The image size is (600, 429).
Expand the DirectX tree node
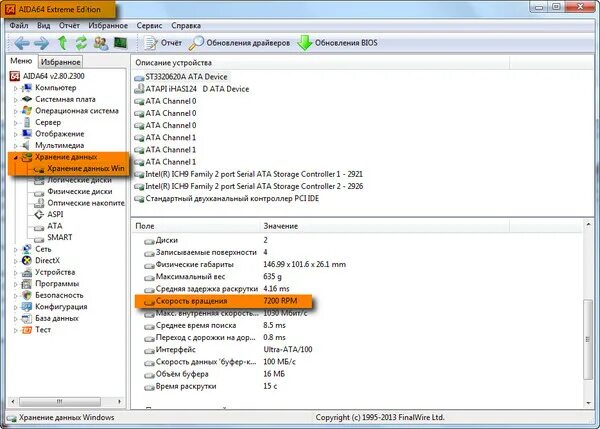pos(16,261)
